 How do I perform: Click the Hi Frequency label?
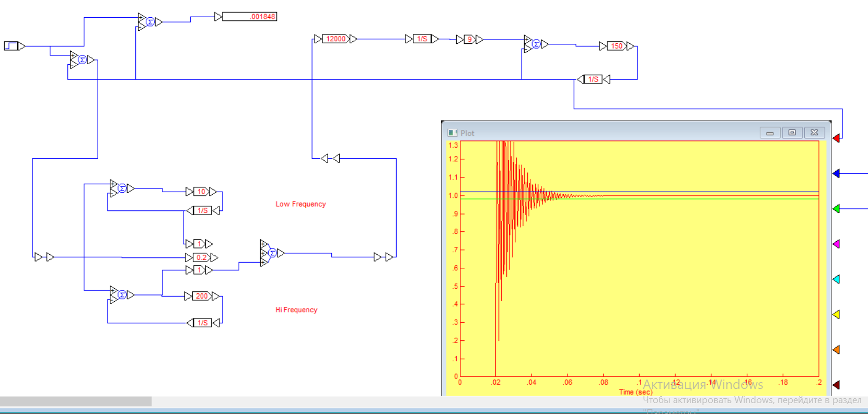coord(296,310)
